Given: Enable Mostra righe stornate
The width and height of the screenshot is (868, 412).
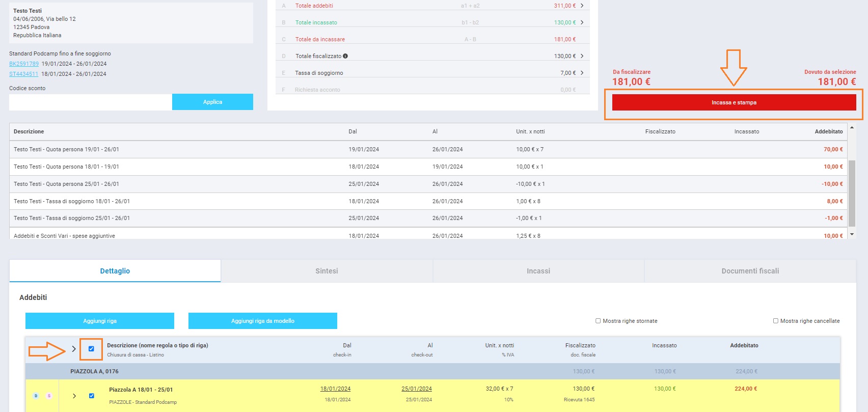Looking at the screenshot, I should click(x=598, y=321).
